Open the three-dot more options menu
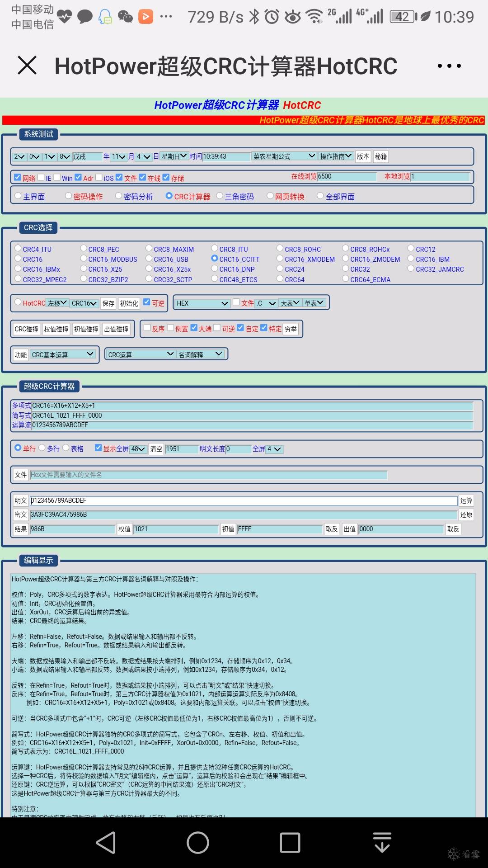This screenshot has height=868, width=488. pos(449,66)
